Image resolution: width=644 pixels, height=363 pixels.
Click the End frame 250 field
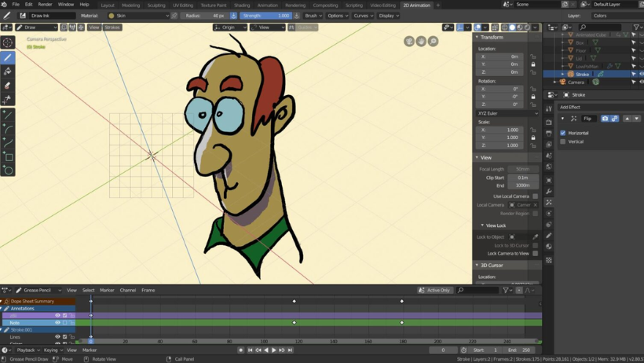[519, 350]
